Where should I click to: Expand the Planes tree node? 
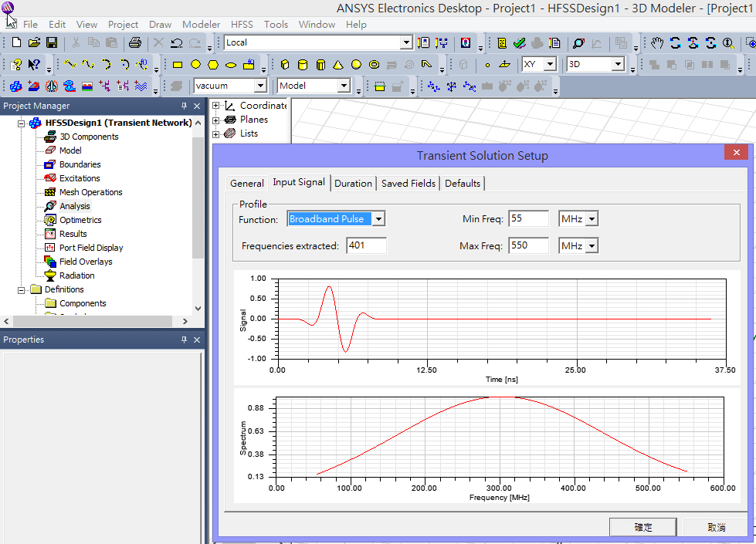[x=216, y=120]
